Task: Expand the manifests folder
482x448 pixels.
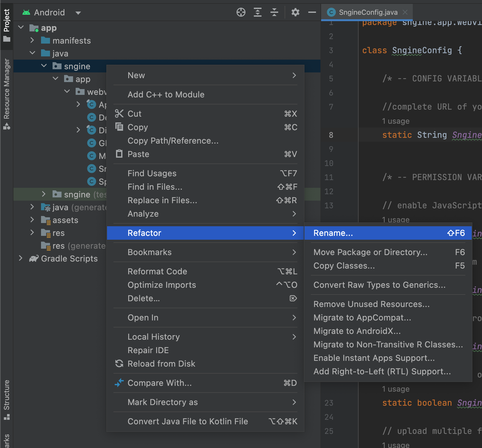Action: click(32, 40)
